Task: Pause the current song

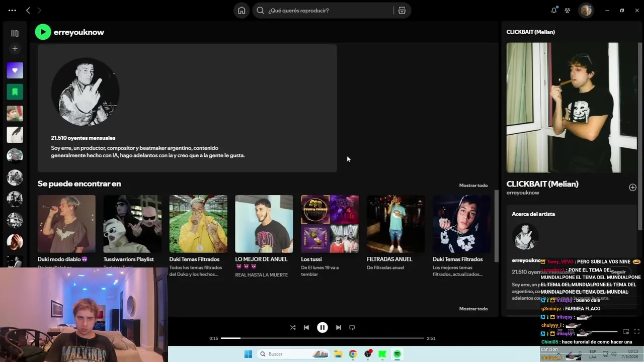Action: click(323, 327)
